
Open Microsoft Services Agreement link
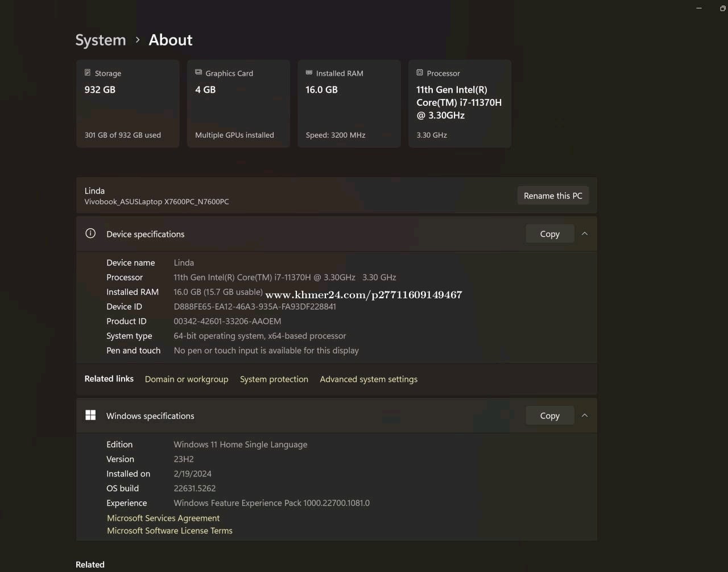pyautogui.click(x=163, y=518)
